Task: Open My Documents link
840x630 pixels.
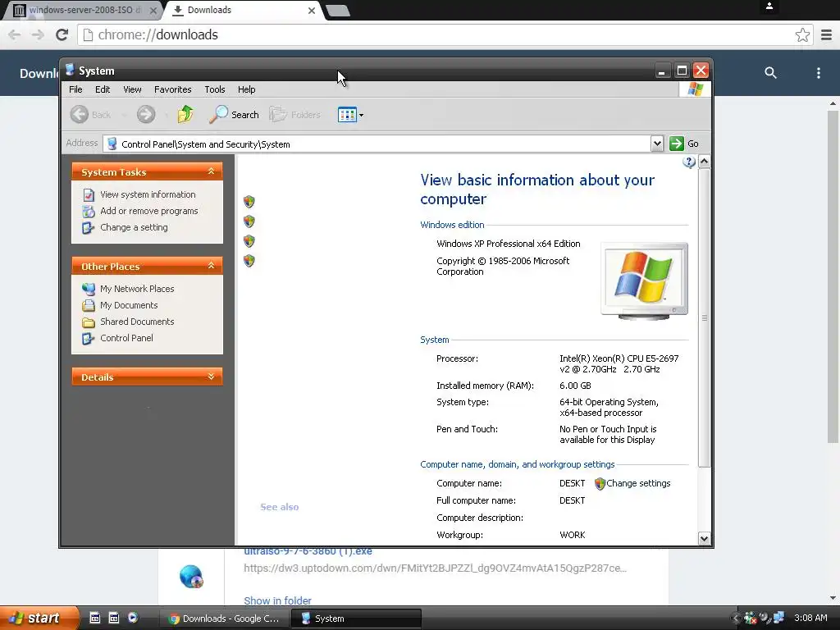Action: [129, 305]
